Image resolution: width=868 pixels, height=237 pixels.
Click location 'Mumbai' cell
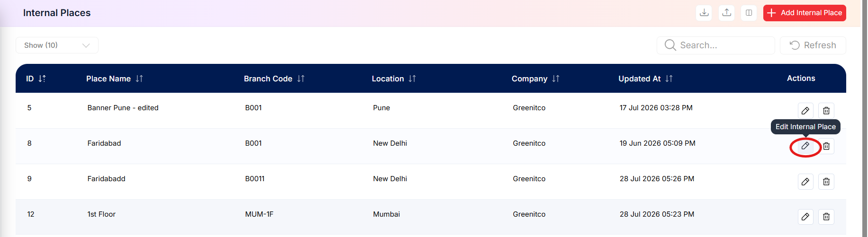pos(386,214)
